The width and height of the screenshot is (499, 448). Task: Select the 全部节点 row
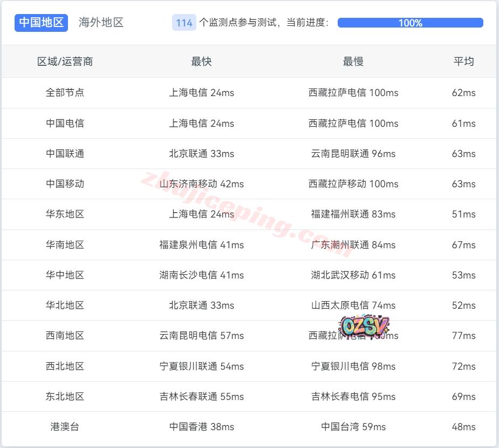coord(65,93)
